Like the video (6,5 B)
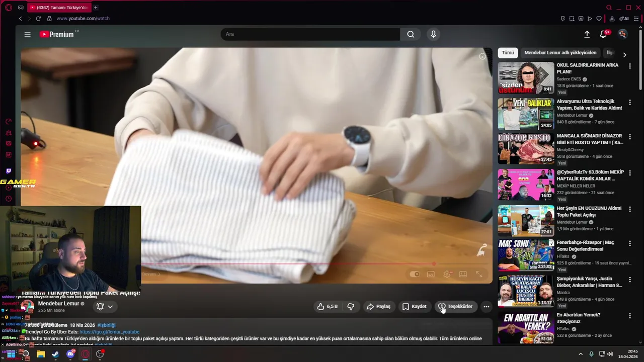Viewport: 644px width, 362px height. [x=328, y=306]
